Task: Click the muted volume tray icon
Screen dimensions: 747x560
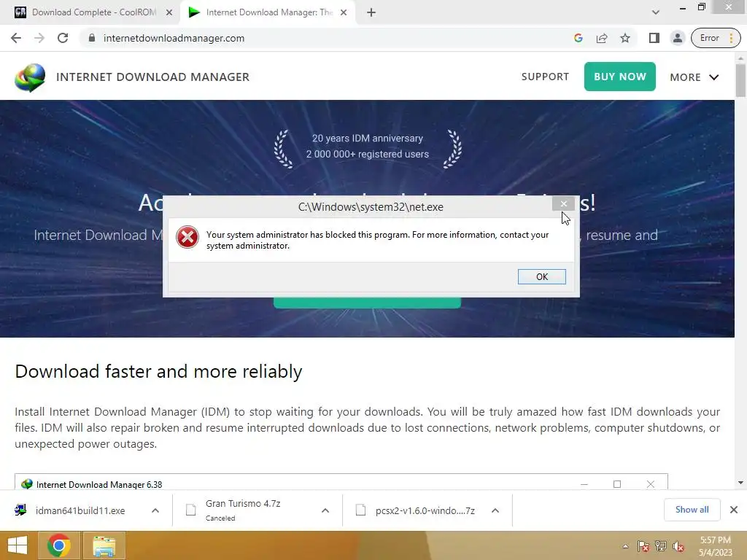Action: point(678,546)
